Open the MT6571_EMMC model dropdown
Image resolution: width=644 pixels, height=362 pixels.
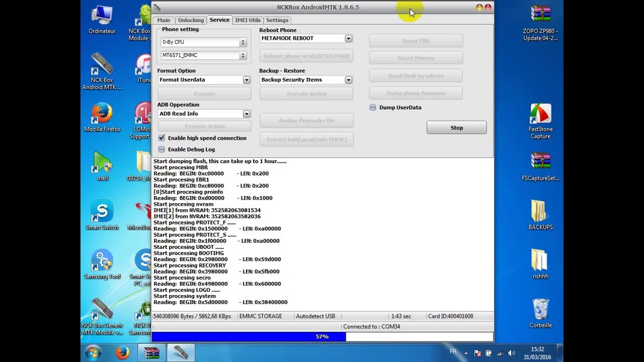tap(203, 55)
